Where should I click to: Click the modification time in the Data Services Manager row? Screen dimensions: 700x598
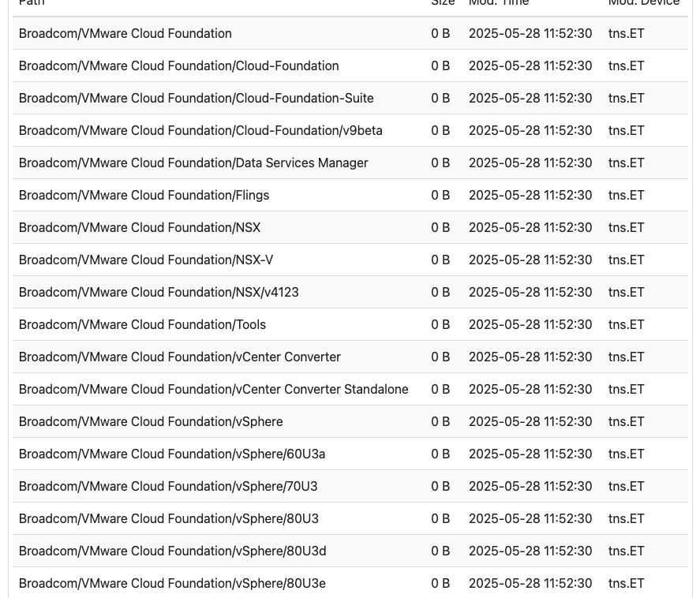530,163
